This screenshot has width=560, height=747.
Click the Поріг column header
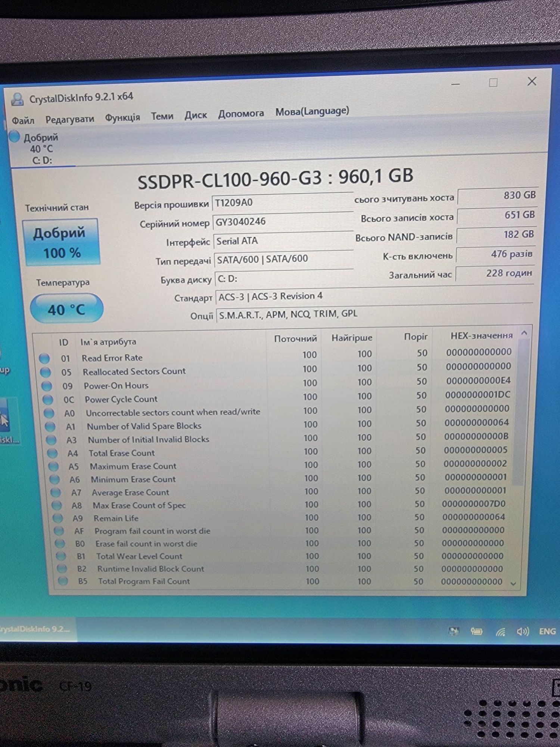(x=416, y=337)
